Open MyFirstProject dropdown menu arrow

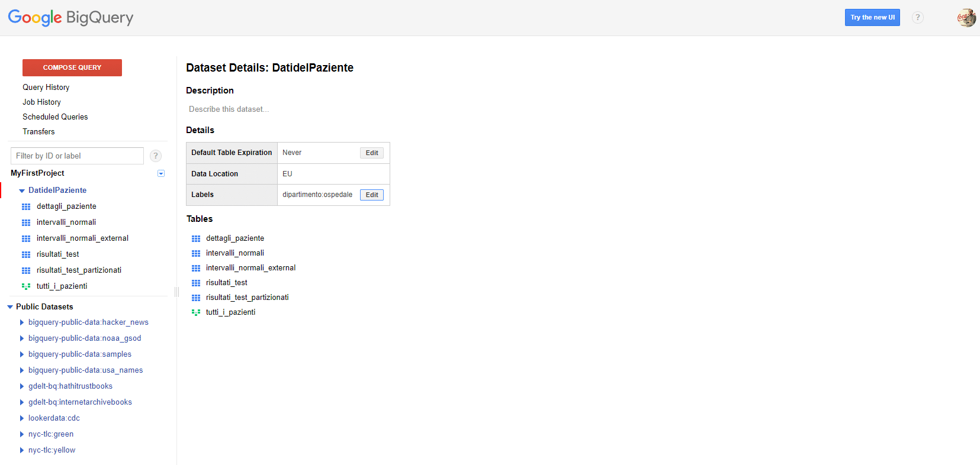[x=161, y=173]
